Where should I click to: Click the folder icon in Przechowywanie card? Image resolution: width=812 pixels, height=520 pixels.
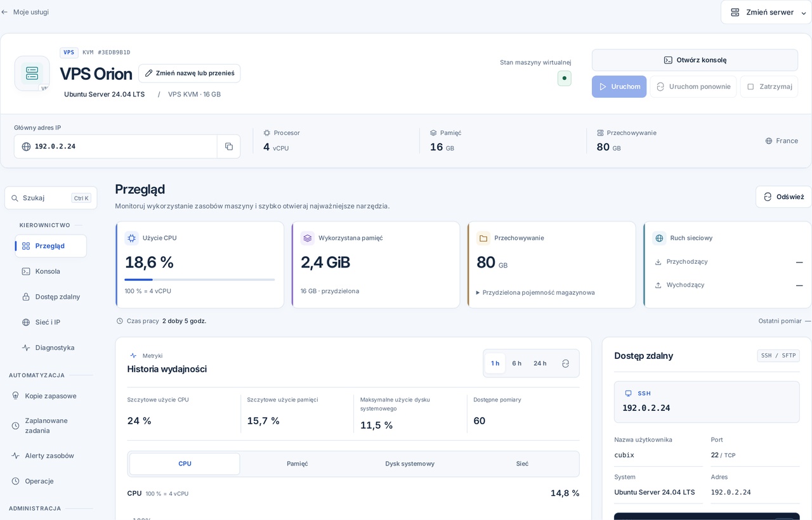click(x=483, y=238)
